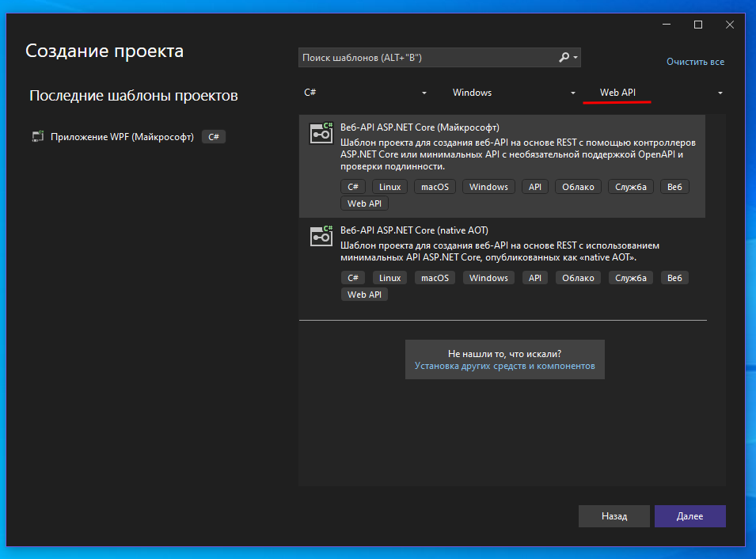756x559 pixels.
Task: Close the Создание проекта dialog
Action: 729,25
